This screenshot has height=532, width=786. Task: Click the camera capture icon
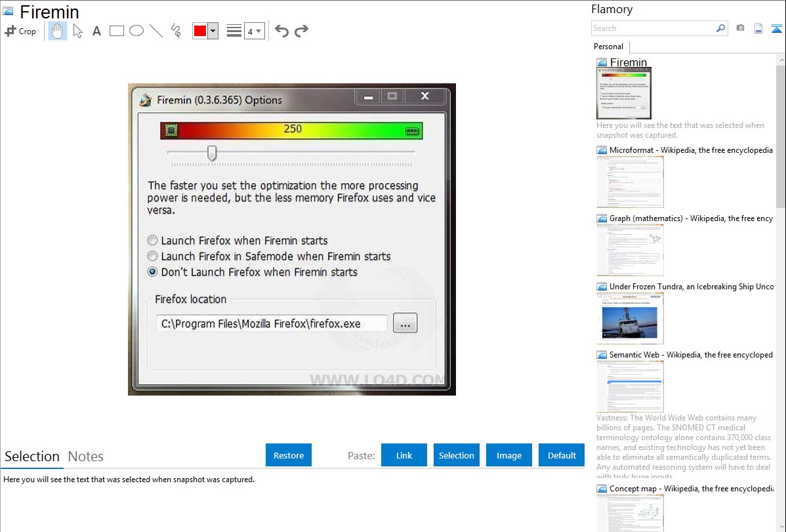(740, 28)
